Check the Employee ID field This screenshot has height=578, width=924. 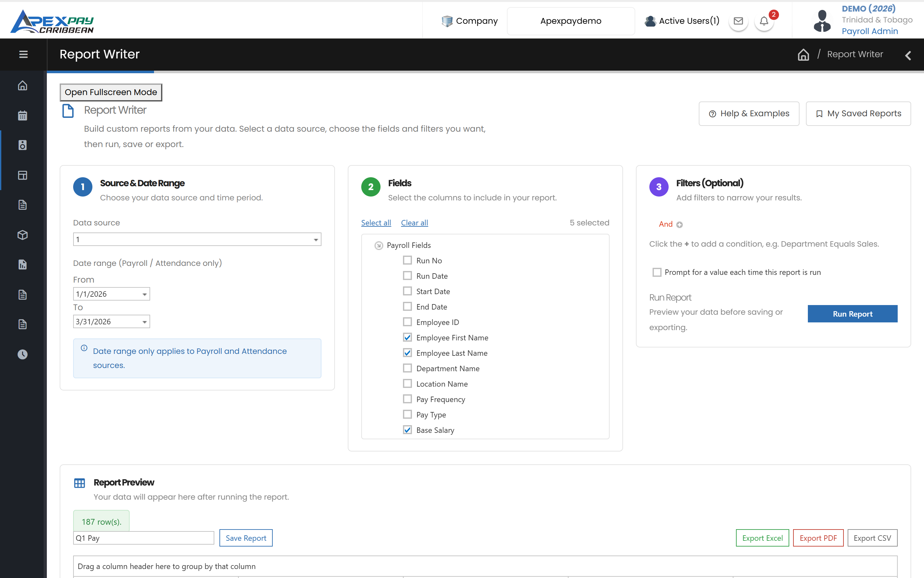407,322
